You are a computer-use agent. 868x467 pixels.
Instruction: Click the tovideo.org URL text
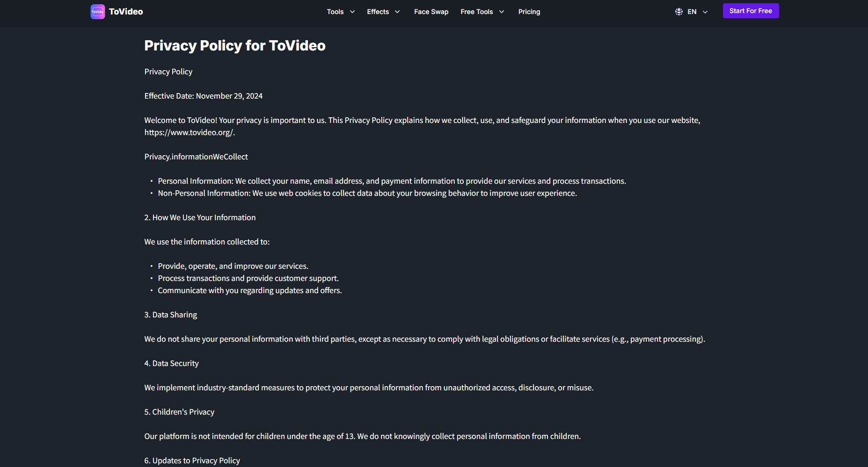tap(189, 132)
